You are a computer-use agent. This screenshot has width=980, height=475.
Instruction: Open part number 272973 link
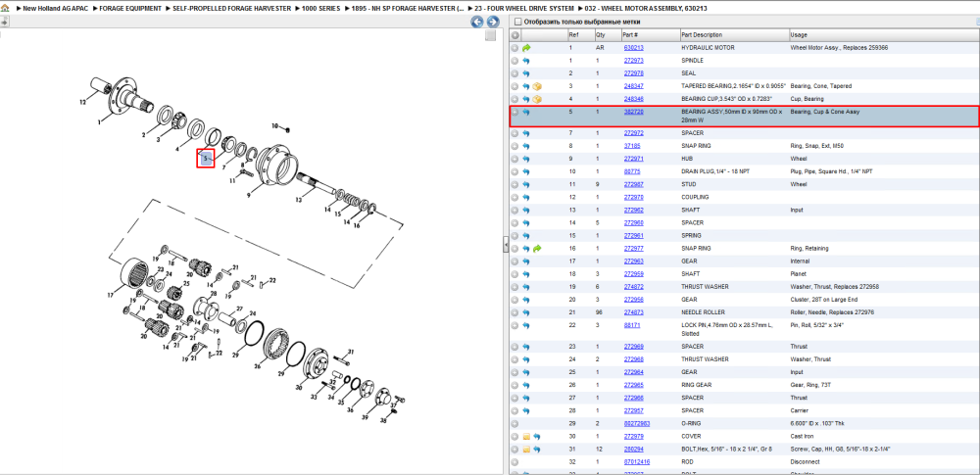tap(633, 61)
